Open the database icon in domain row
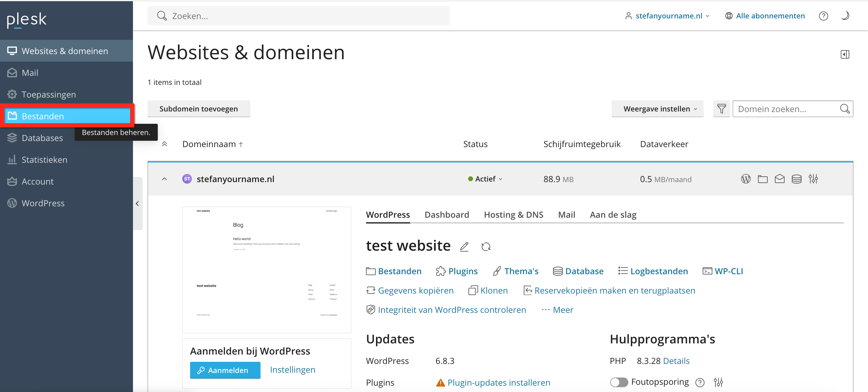The image size is (868, 392). 796,179
